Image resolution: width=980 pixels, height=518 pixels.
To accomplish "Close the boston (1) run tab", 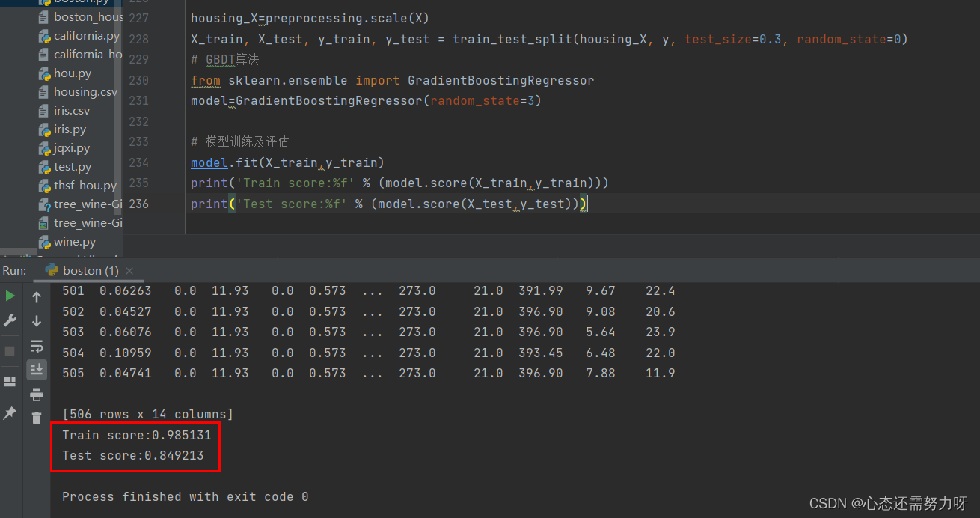I will (129, 270).
